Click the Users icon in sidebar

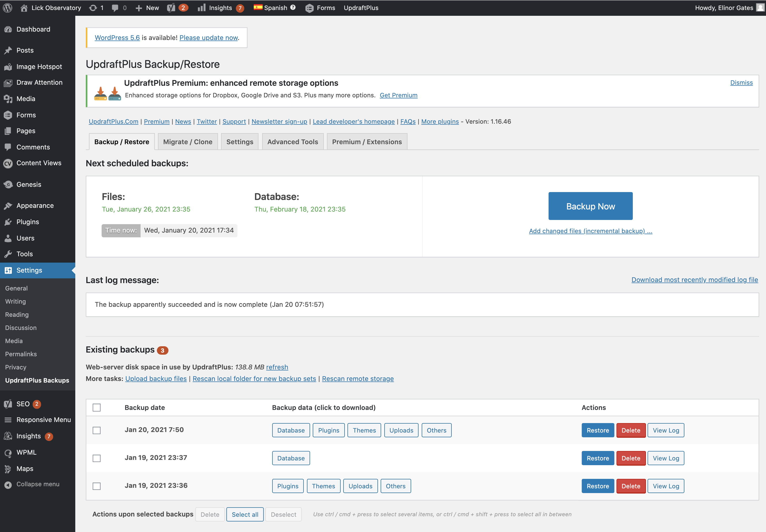click(8, 238)
